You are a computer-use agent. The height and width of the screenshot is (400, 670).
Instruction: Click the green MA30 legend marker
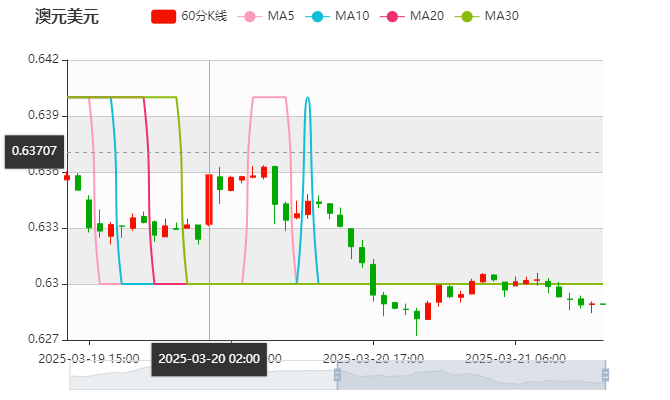click(x=466, y=17)
